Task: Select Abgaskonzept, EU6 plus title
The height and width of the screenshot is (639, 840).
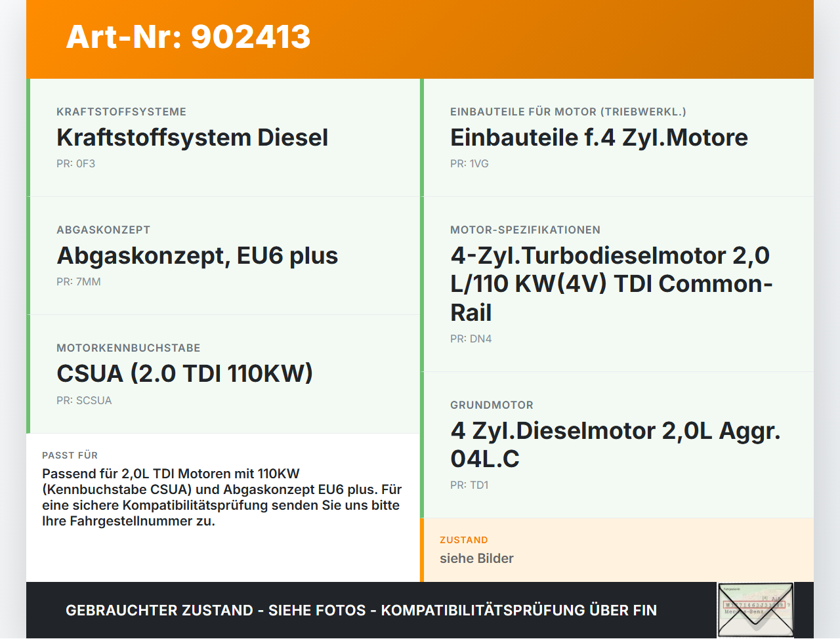Action: [x=198, y=256]
